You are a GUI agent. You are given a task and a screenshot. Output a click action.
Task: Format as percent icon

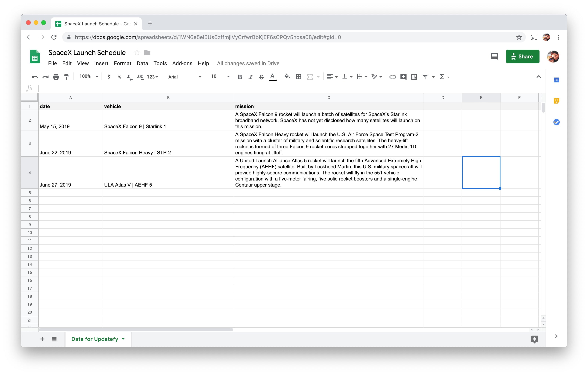tap(119, 77)
